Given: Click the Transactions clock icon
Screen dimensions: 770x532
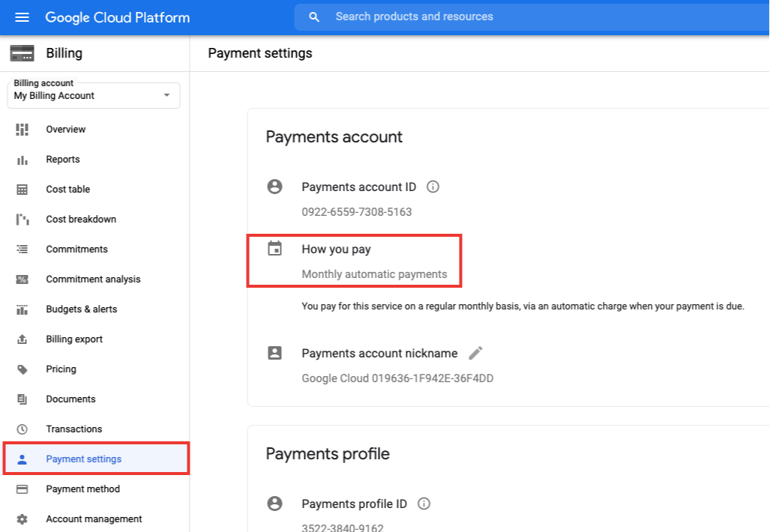Looking at the screenshot, I should click(22, 429).
